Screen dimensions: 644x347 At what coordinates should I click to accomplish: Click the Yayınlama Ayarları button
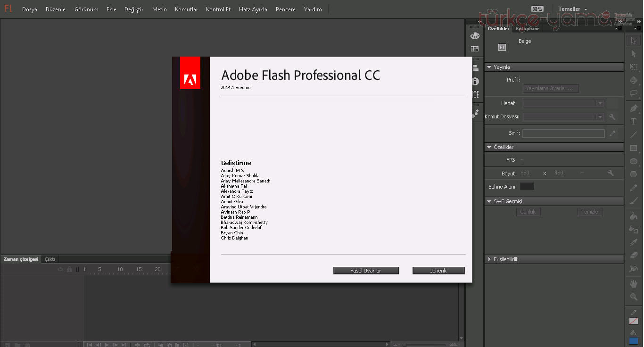tap(551, 88)
